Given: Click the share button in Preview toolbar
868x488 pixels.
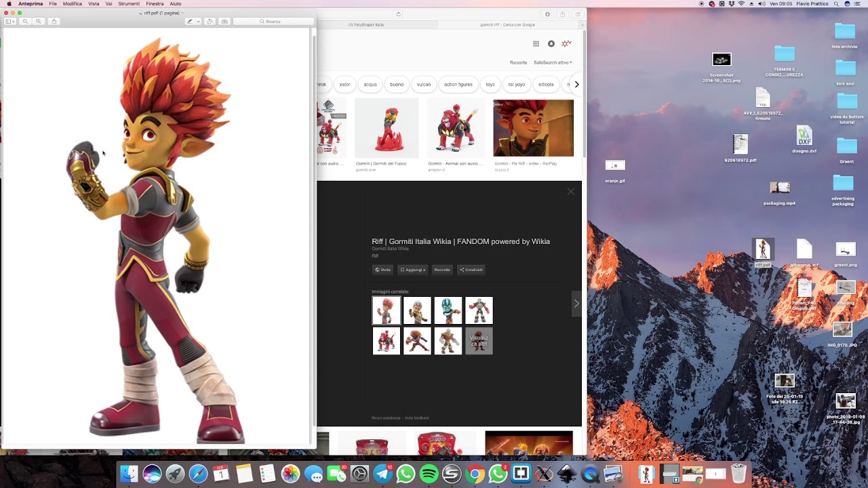Looking at the screenshot, I should [x=54, y=22].
